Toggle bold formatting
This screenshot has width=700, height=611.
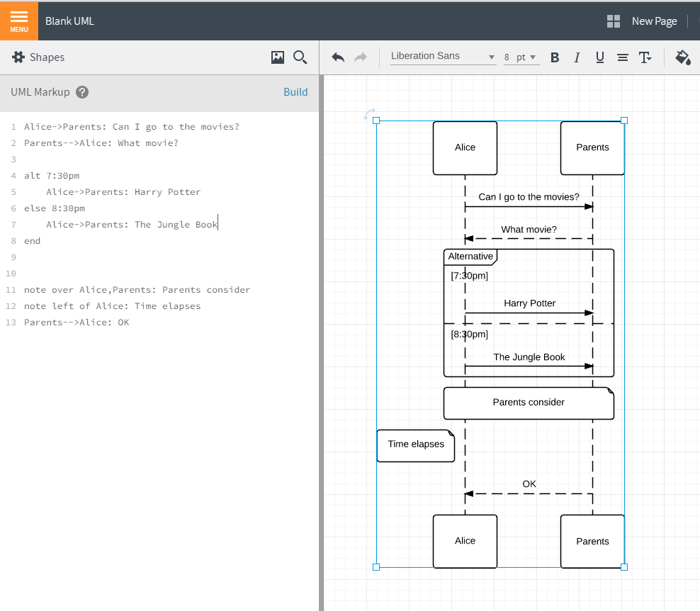(x=555, y=57)
